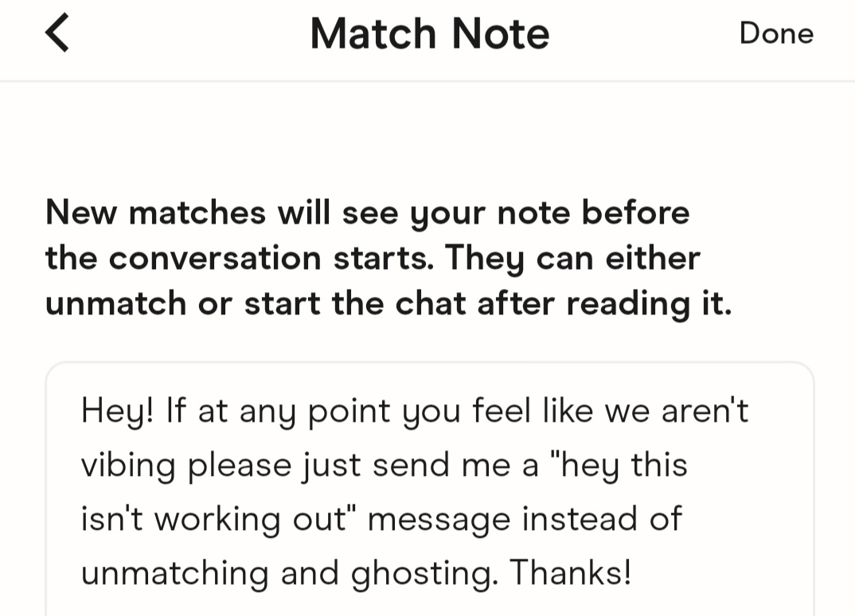Tap the back arrow icon

click(57, 34)
